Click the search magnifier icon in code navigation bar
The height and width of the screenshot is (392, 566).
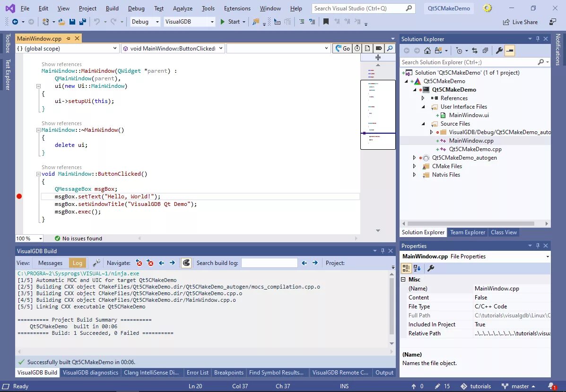pos(390,48)
